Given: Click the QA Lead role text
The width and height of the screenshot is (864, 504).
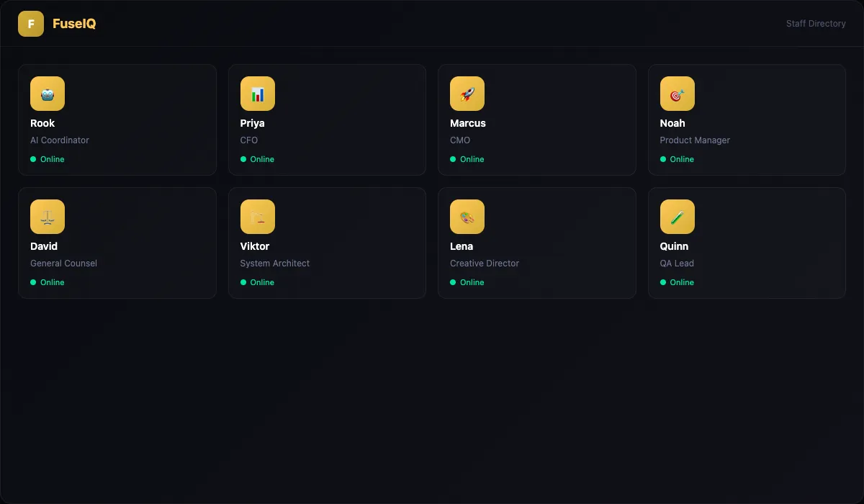Looking at the screenshot, I should pyautogui.click(x=677, y=264).
